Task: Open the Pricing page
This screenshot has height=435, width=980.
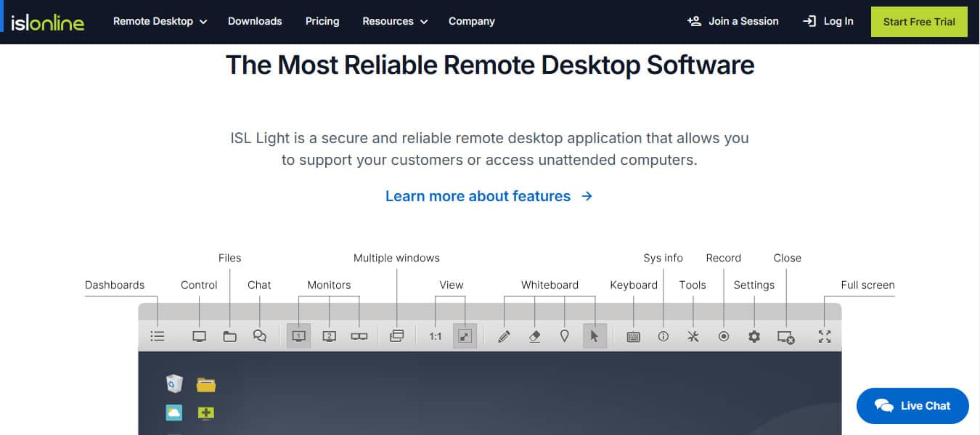Action: pos(322,21)
